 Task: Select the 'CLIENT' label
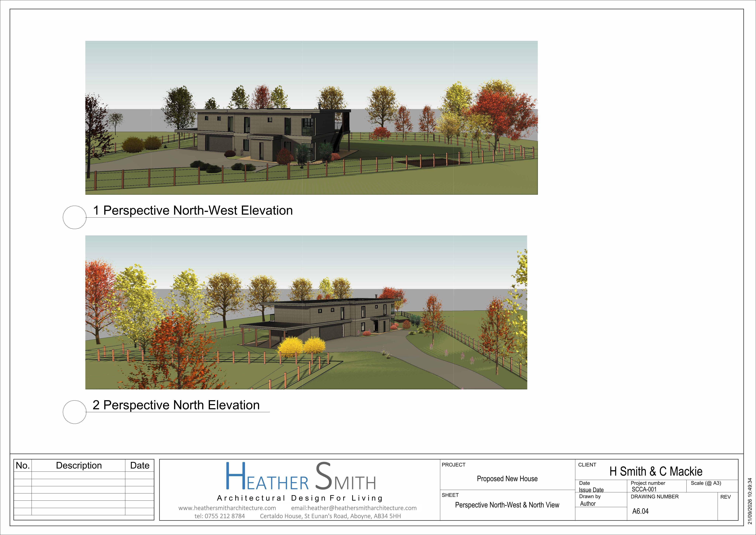(x=587, y=465)
